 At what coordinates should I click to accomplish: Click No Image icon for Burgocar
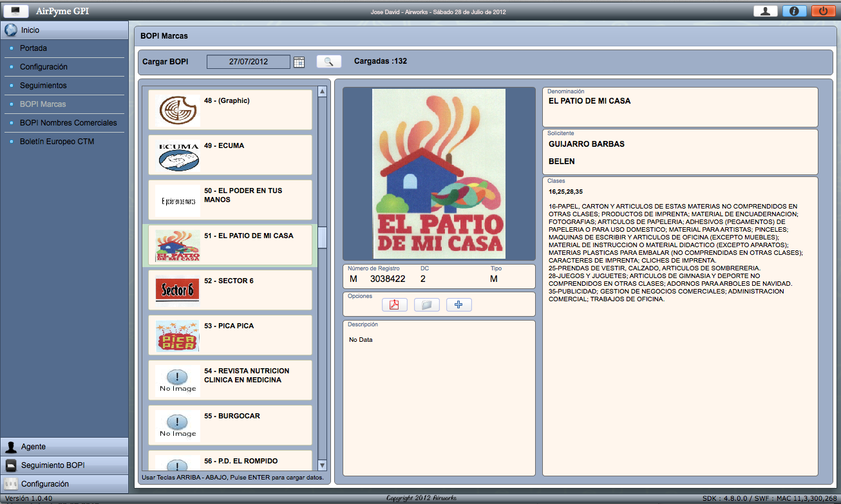tap(178, 425)
